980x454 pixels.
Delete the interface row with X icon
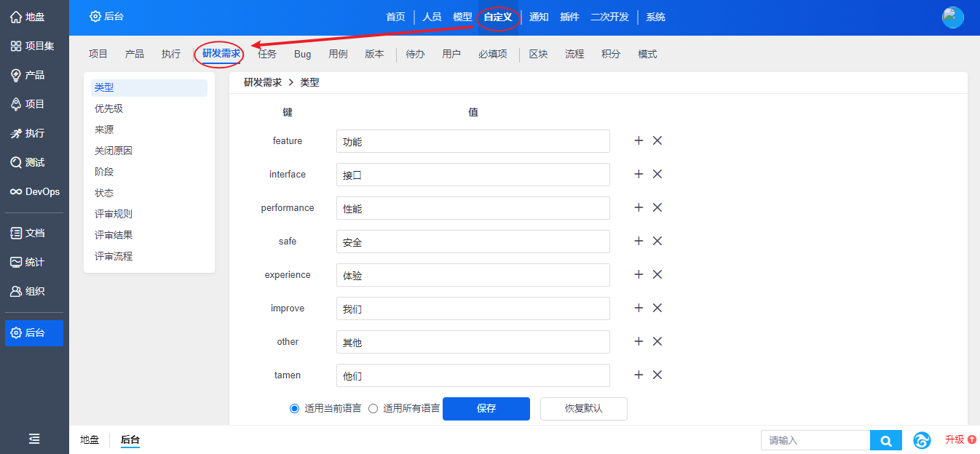pyautogui.click(x=657, y=174)
